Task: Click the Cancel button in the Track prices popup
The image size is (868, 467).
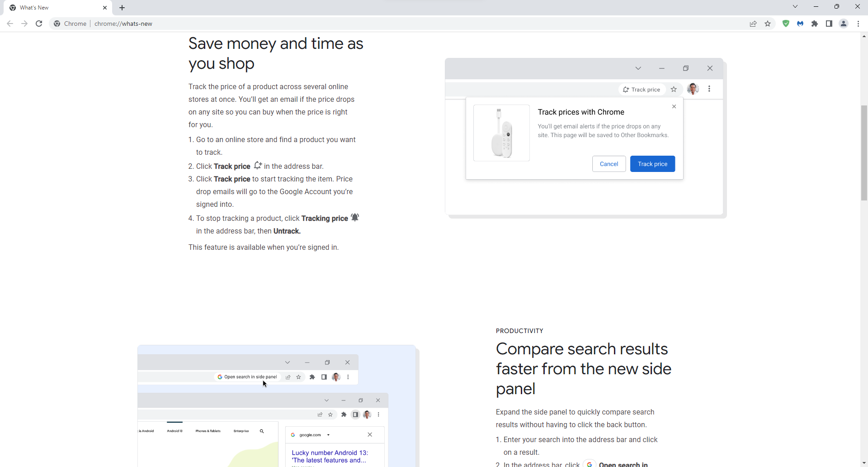Action: click(609, 164)
